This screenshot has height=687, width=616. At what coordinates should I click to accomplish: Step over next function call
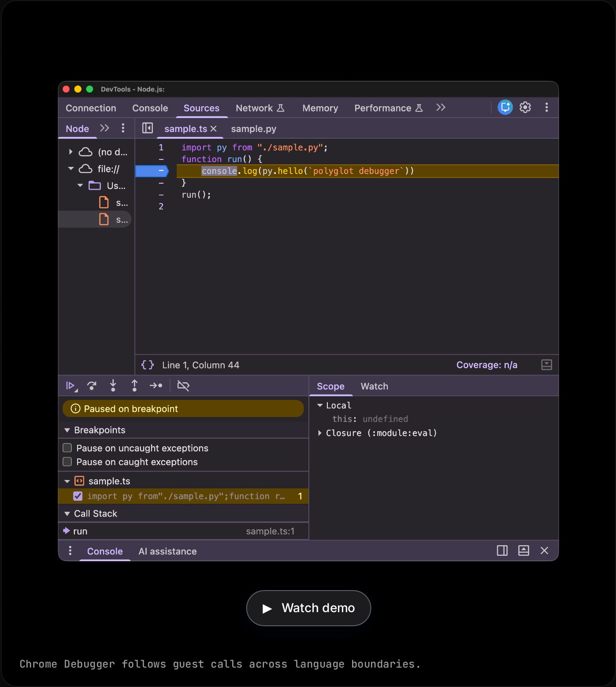[92, 386]
